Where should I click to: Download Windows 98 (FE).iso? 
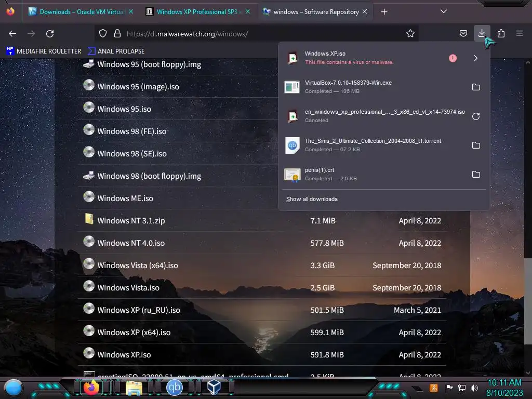131,131
